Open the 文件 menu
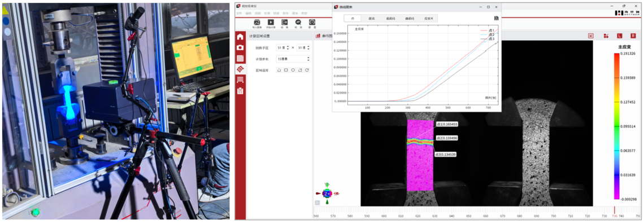This screenshot has height=224, width=644. point(240,14)
